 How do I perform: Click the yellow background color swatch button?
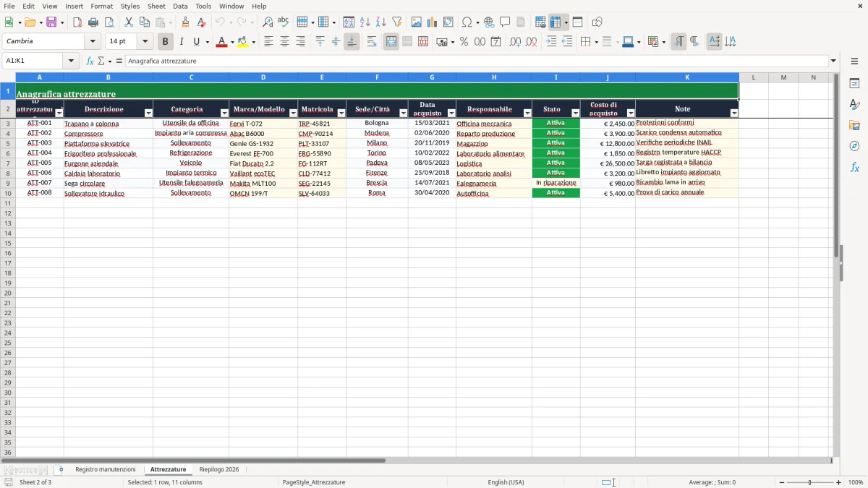pyautogui.click(x=243, y=42)
